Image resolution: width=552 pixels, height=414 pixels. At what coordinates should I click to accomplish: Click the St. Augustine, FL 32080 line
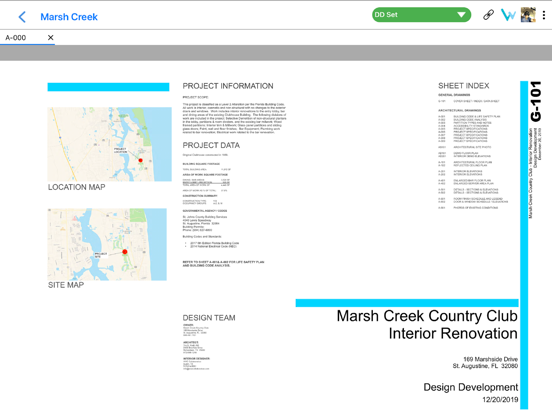point(485,366)
